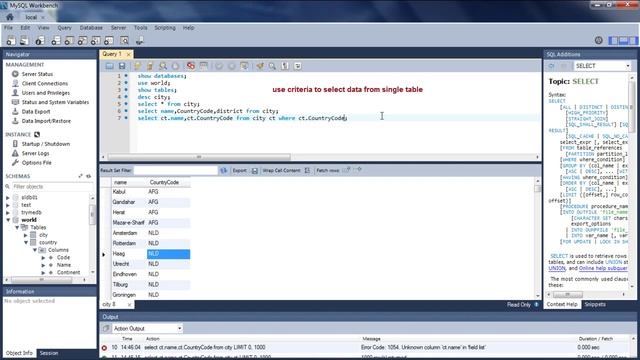This screenshot has height=360, width=640.
Task: Click the new SQL tab toolbar icon
Action: coord(11,40)
